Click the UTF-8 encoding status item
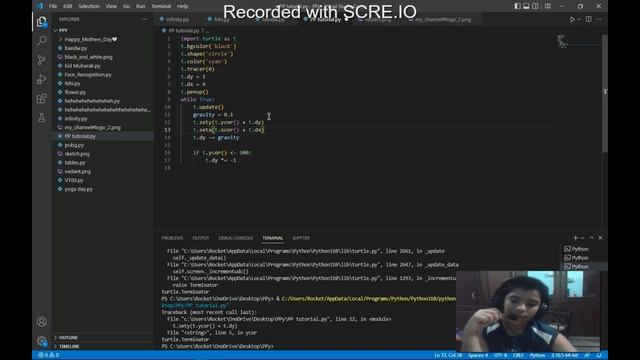The height and width of the screenshot is (360, 640). click(500, 355)
